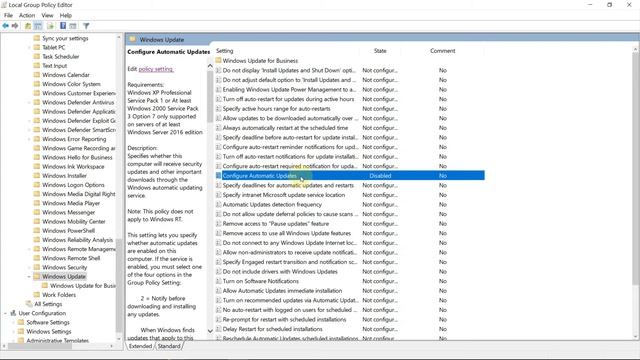Click the Local Group Policy Editor title icon
Viewport: 640px width, 360px height.
pyautogui.click(x=4, y=5)
